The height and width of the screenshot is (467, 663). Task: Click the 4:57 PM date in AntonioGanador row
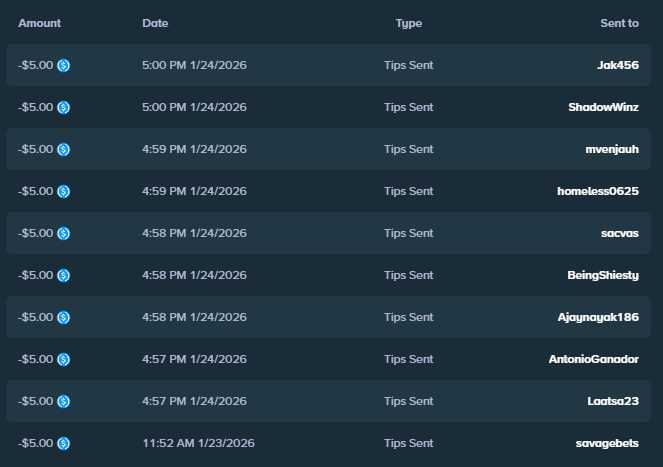[x=195, y=359]
